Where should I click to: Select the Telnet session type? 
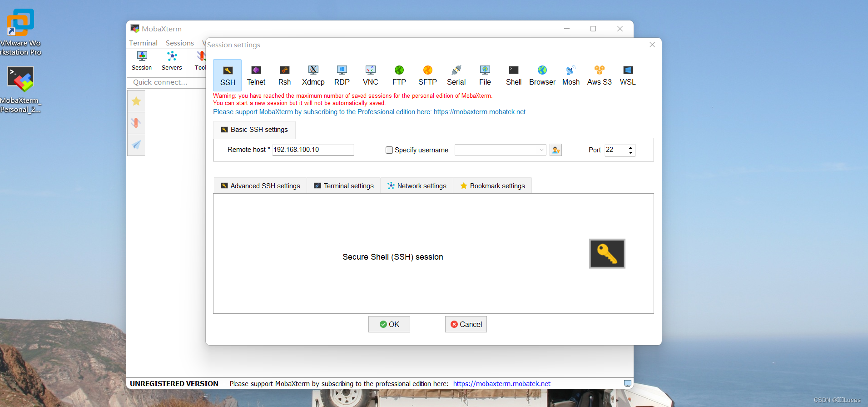point(256,75)
